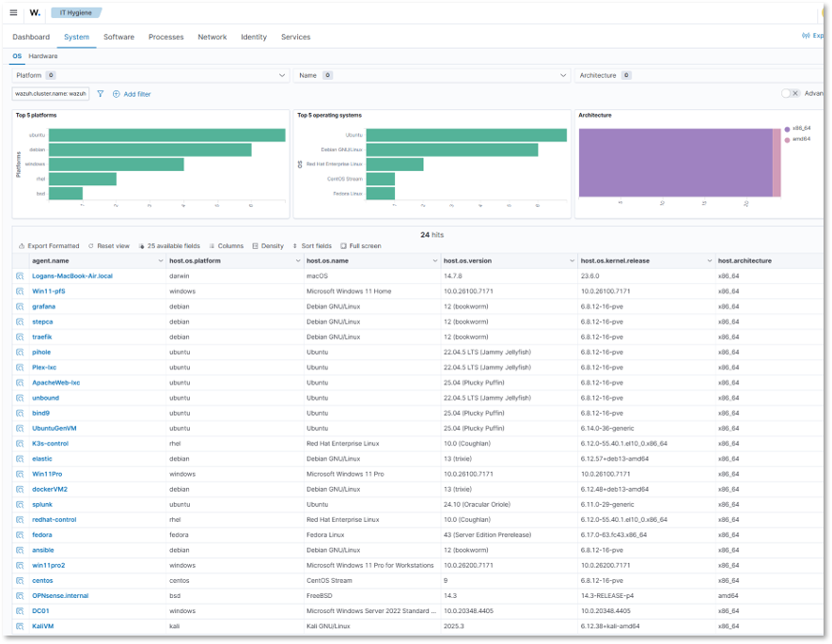Image resolution: width=832 pixels, height=644 pixels.
Task: Open the main navigation hamburger menu
Action: [13, 12]
